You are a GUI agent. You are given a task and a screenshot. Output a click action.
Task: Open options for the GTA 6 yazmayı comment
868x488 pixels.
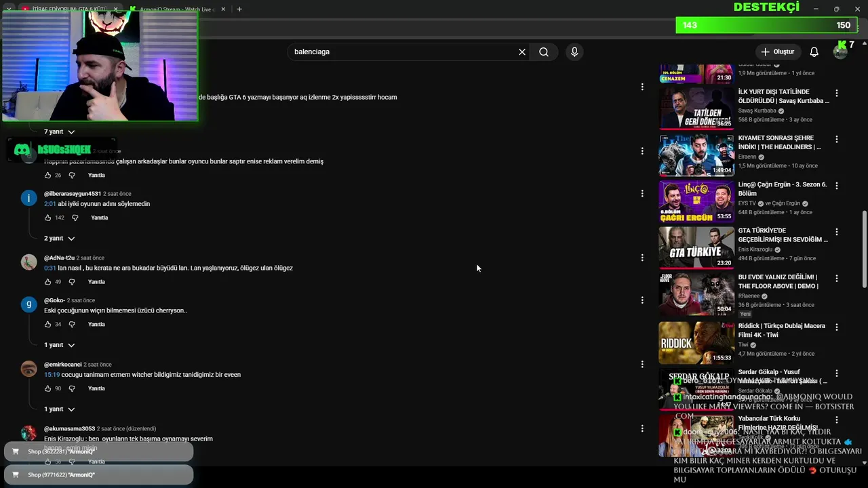[x=642, y=87]
